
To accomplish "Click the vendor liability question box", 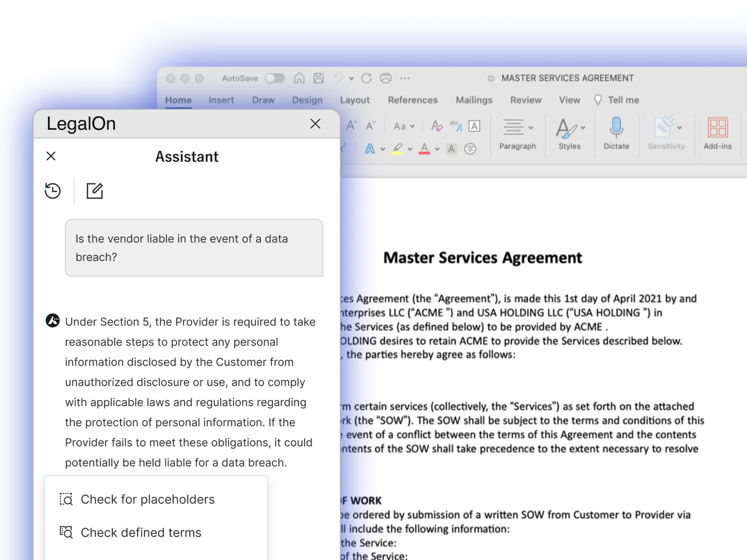I will click(x=194, y=248).
